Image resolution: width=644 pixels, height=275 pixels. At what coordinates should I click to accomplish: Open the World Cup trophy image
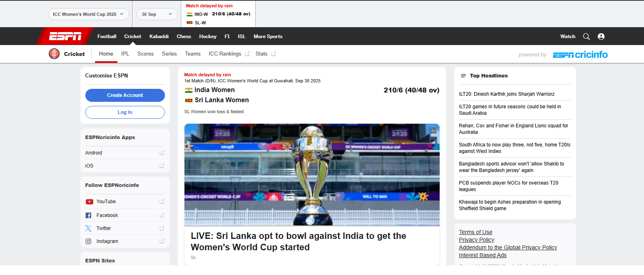coord(312,175)
